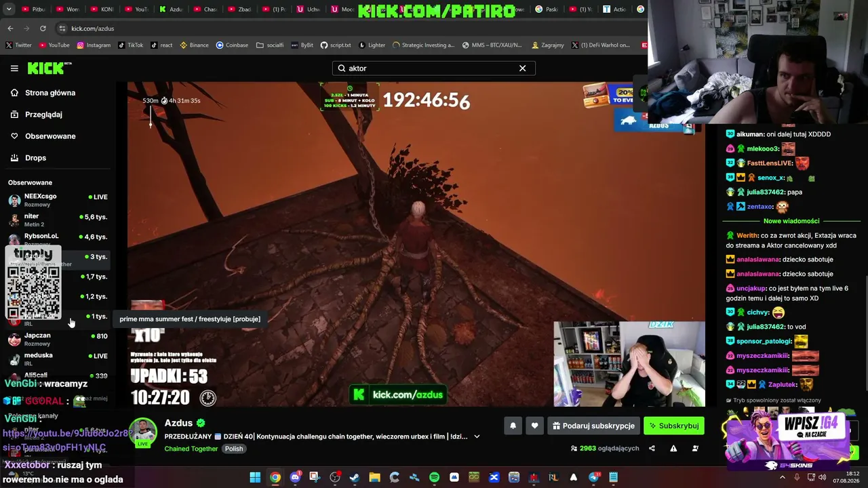The image size is (868, 488).
Task: Click the user icon next to report
Action: click(x=695, y=448)
